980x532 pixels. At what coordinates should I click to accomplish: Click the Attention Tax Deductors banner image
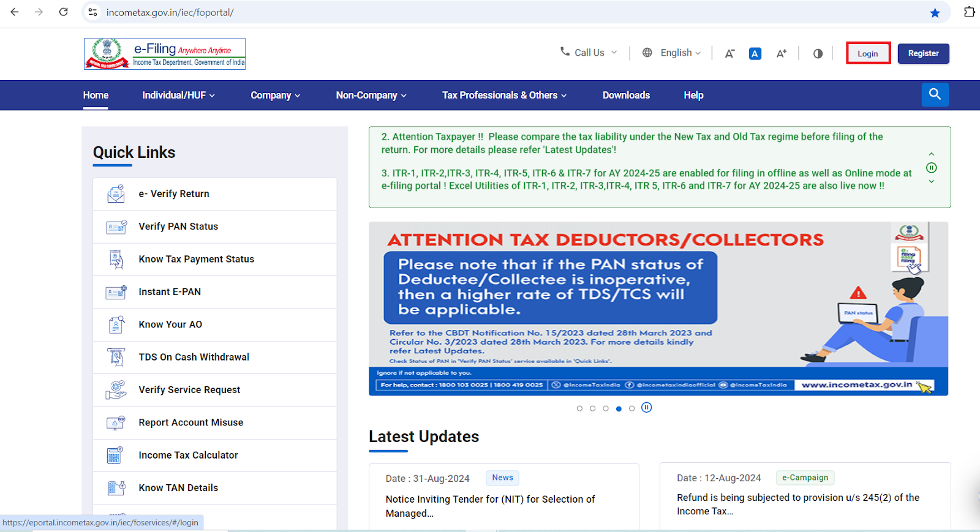658,309
